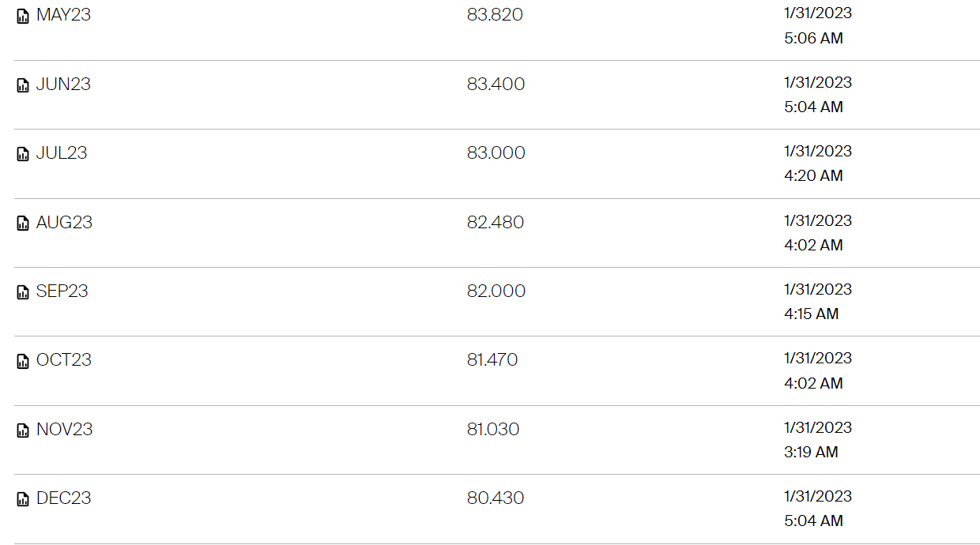980x545 pixels.
Task: Open the SEP23 contract link
Action: [62, 291]
